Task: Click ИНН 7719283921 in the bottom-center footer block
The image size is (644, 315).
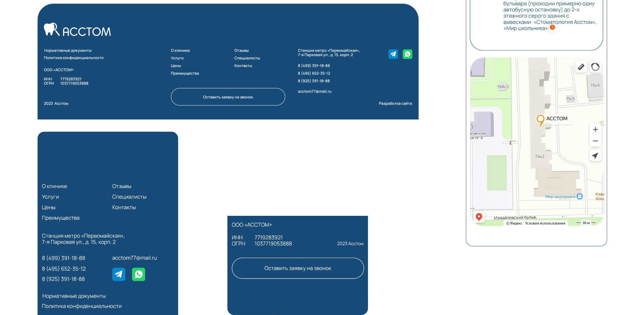Action: (x=269, y=238)
